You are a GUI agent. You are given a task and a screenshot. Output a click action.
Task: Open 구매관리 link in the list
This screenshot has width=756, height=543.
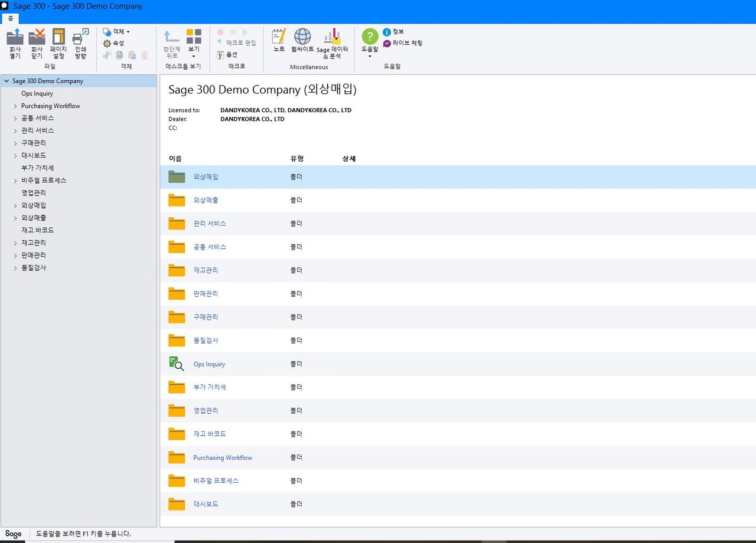coord(206,317)
